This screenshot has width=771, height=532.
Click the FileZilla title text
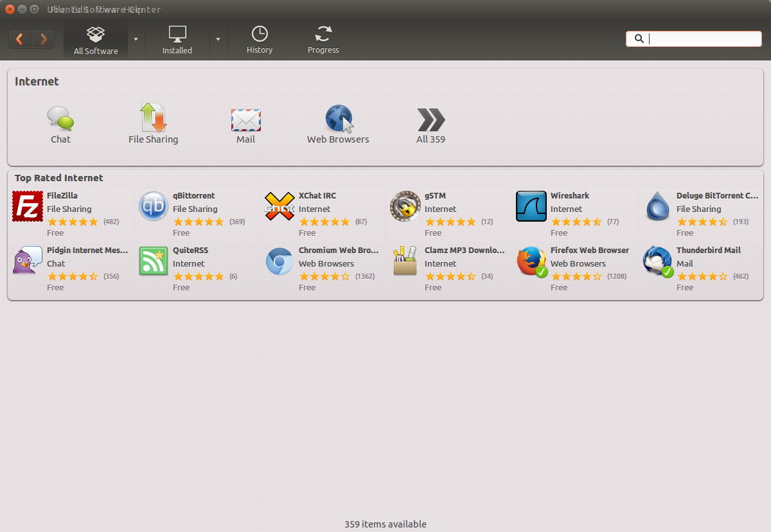(x=62, y=195)
